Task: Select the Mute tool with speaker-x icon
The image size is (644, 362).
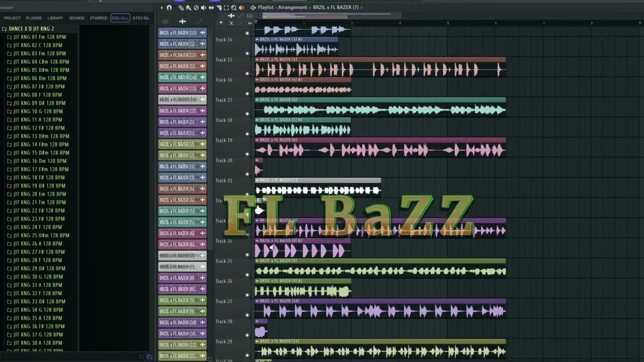Action: click(x=204, y=8)
